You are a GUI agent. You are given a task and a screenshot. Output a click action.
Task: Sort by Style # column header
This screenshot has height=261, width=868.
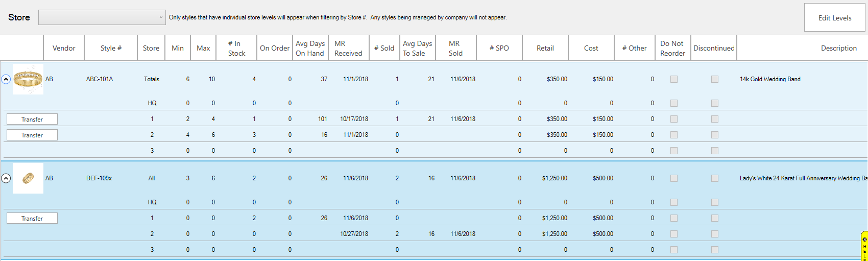click(111, 48)
